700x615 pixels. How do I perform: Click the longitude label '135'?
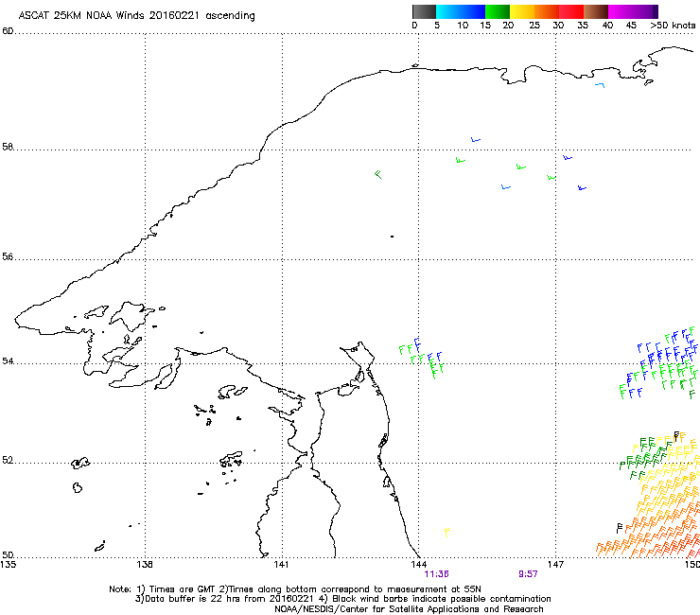click(x=8, y=565)
